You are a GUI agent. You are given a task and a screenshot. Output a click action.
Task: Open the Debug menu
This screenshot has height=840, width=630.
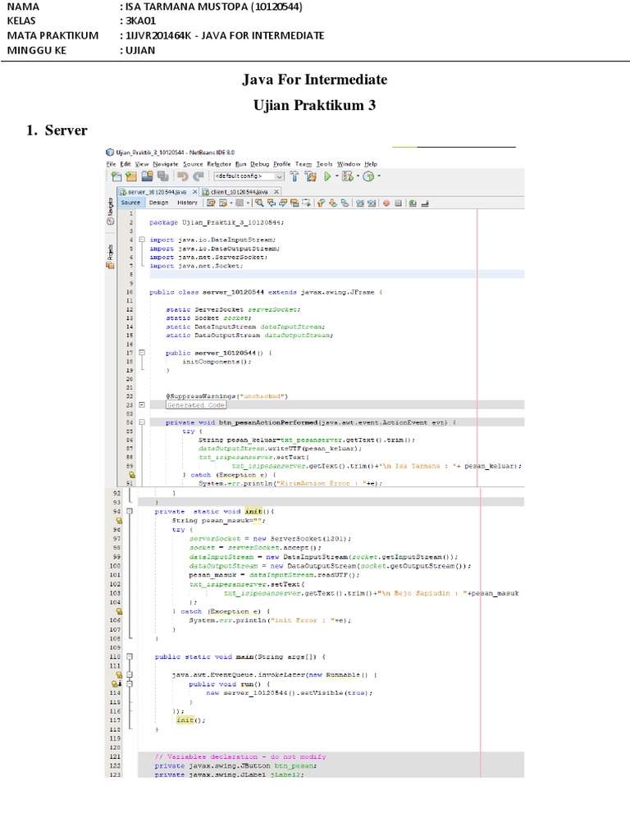tap(259, 164)
